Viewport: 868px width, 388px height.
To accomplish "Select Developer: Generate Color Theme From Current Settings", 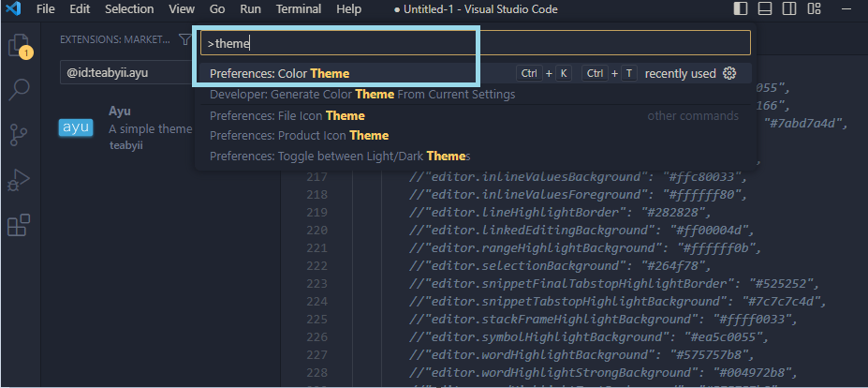I will tap(476, 95).
